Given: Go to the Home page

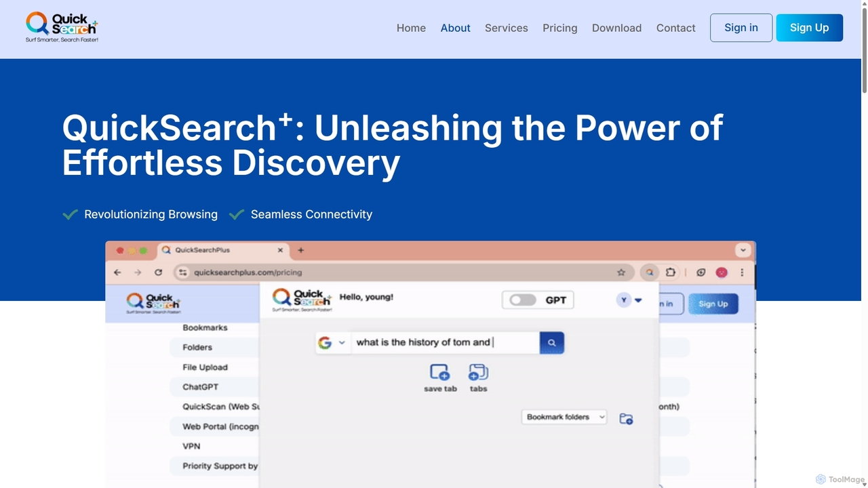Looking at the screenshot, I should coord(411,28).
